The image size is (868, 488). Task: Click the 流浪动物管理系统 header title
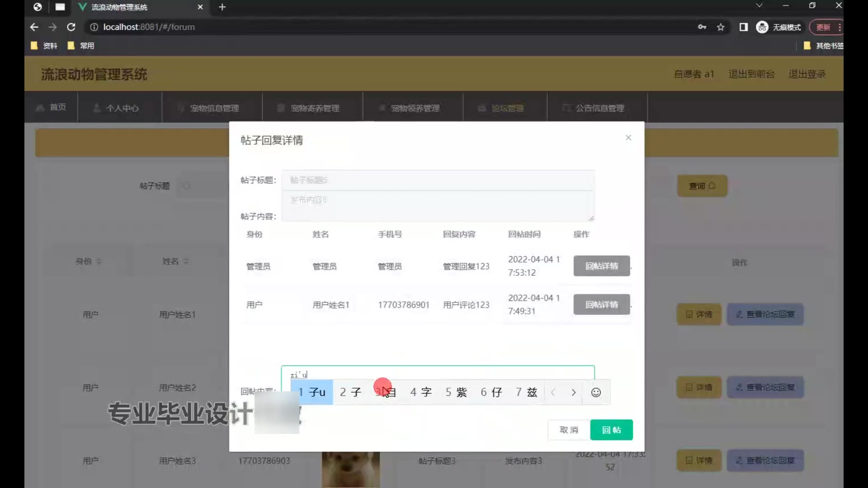[x=94, y=74]
